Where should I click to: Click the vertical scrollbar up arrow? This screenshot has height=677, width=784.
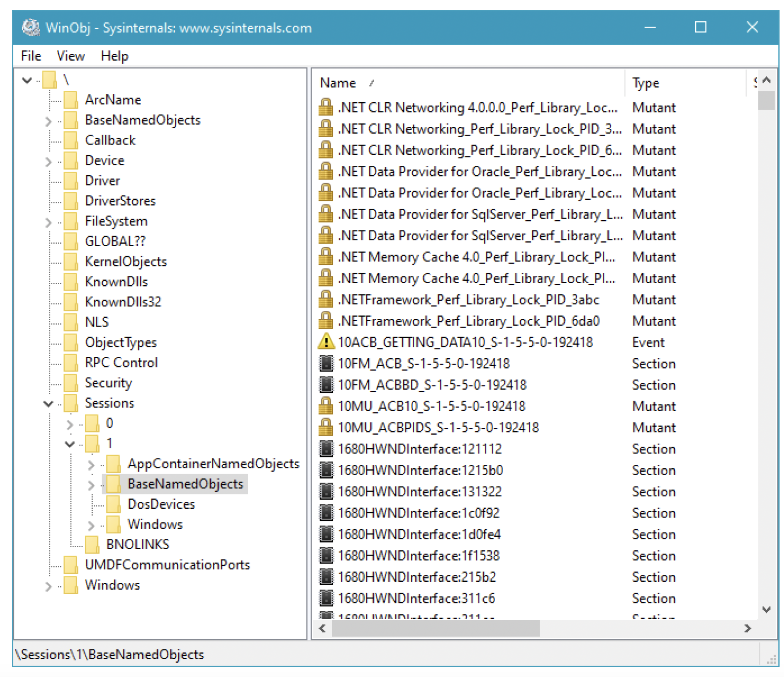(x=766, y=80)
